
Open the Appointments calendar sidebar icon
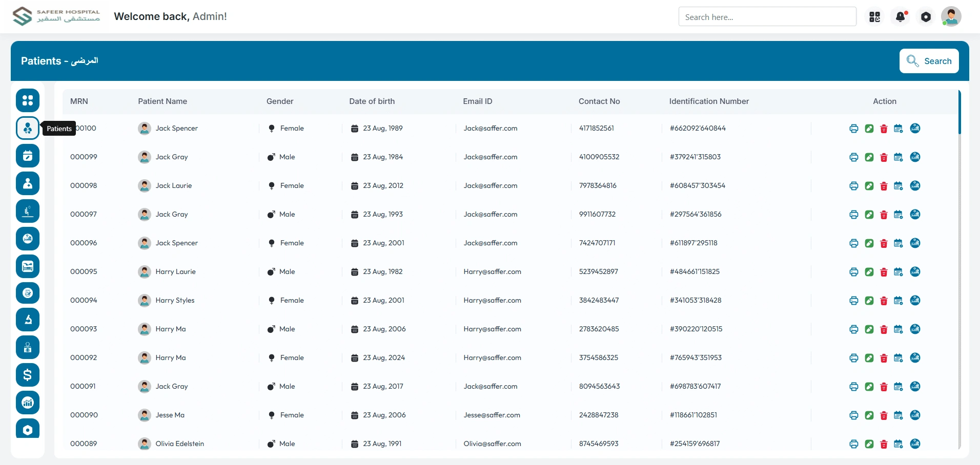click(28, 156)
